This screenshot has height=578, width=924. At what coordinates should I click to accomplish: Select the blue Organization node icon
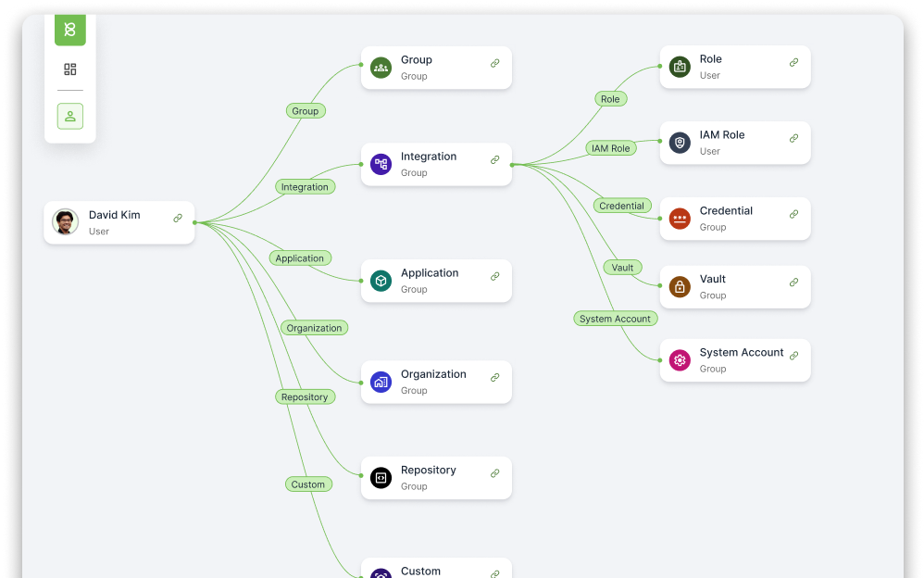[381, 382]
